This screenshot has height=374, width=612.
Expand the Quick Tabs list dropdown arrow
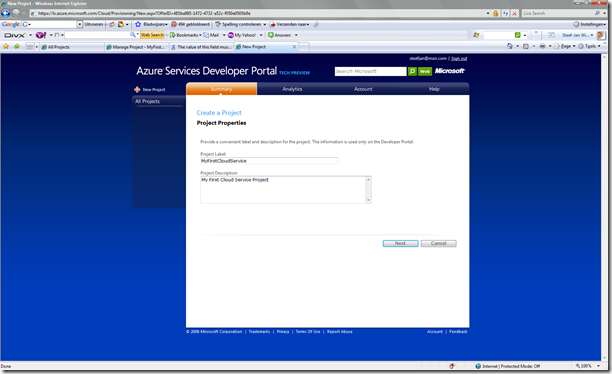[x=37, y=47]
